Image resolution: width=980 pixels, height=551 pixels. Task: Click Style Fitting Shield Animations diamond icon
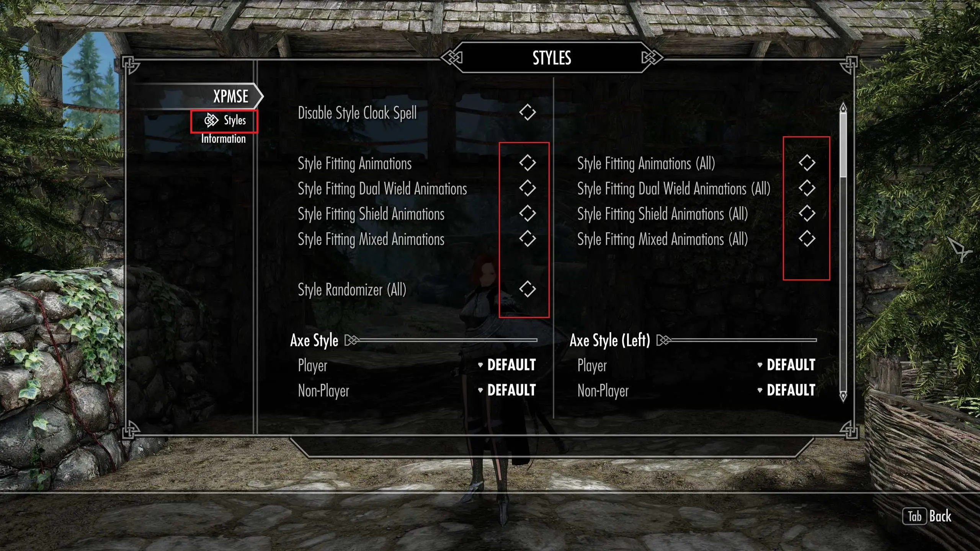[x=527, y=213]
